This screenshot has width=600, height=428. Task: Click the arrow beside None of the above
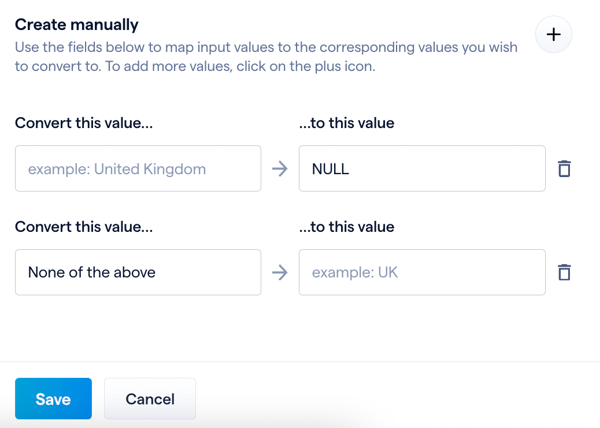280,272
